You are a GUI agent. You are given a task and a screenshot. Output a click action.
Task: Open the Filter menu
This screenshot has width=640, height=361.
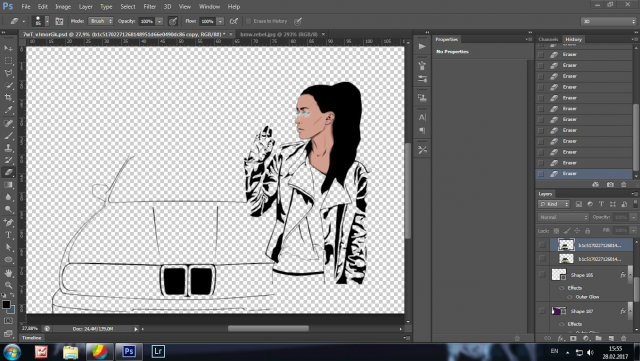click(x=149, y=7)
